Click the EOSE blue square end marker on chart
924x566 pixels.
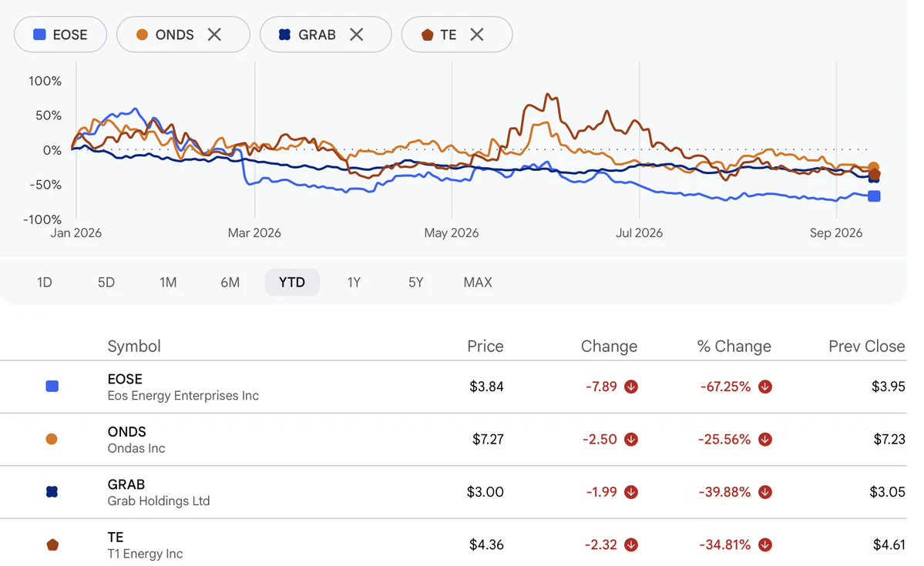click(875, 196)
